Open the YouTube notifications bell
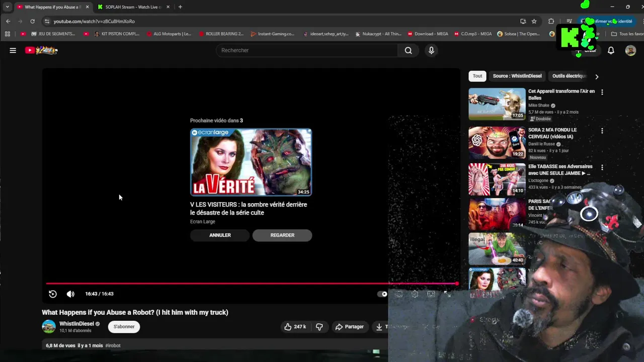 pos(611,50)
